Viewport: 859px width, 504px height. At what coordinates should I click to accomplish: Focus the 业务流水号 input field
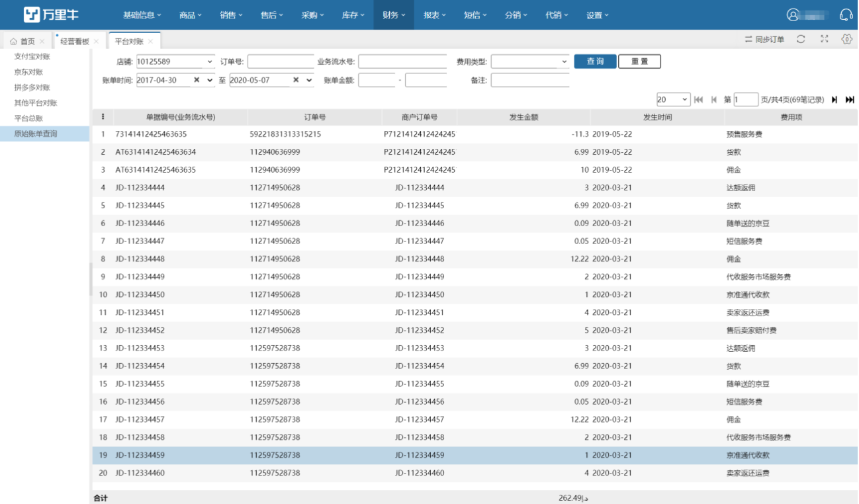[x=402, y=62]
